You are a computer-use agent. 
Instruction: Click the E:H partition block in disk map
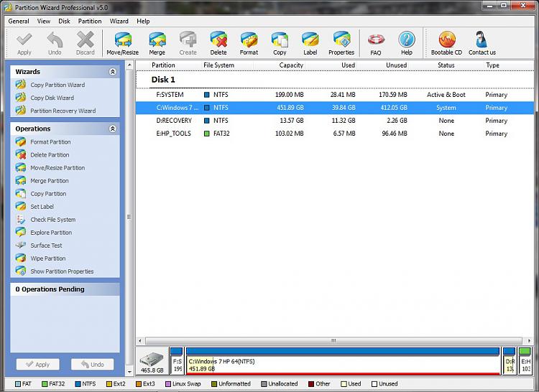click(525, 361)
